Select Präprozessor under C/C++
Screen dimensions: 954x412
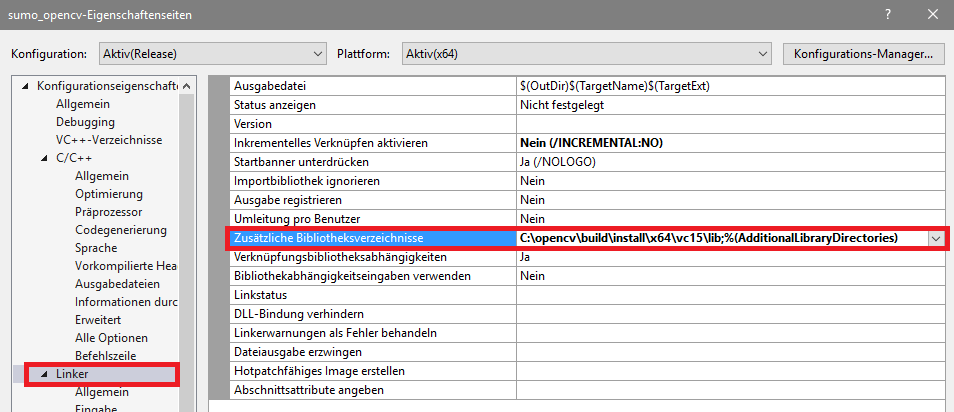tap(108, 212)
